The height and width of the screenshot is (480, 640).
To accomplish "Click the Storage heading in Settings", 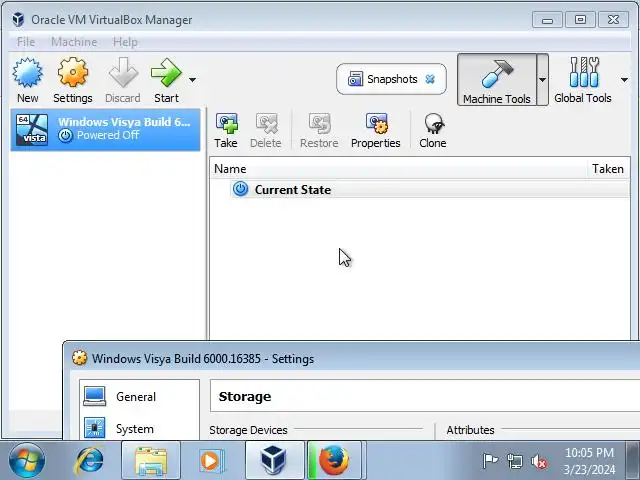I will [245, 396].
